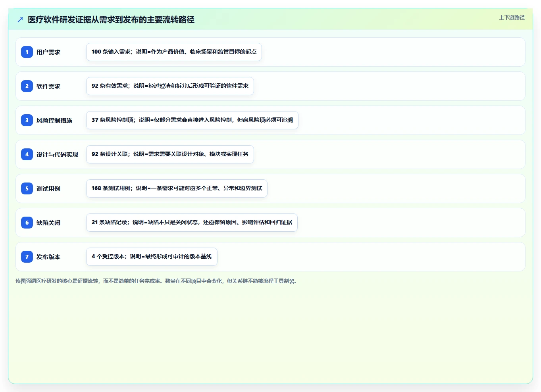Viewport: 541px width, 392px height.
Task: Click the 4 个受控版本 description box
Action: click(x=152, y=257)
